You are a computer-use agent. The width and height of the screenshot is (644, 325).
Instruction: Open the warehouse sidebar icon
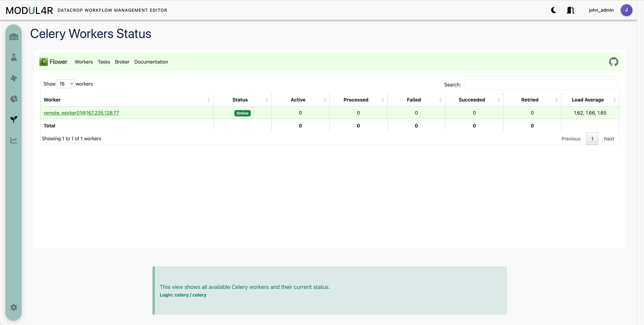tap(14, 37)
